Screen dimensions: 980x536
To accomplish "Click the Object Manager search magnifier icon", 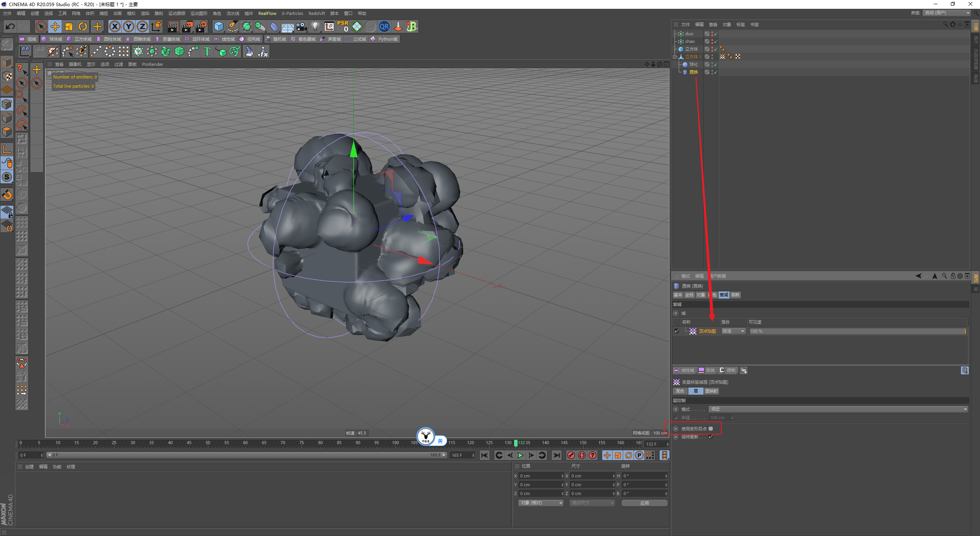I will tap(946, 25).
